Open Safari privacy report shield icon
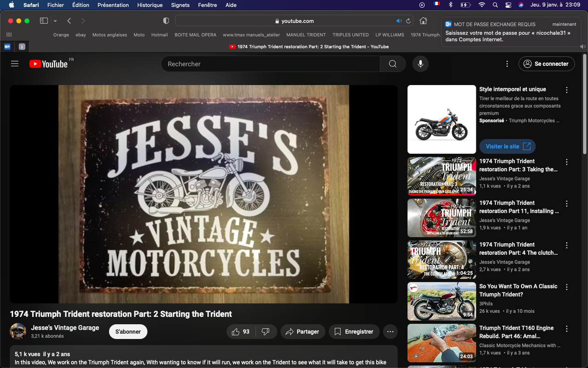The height and width of the screenshot is (368, 588). [166, 21]
